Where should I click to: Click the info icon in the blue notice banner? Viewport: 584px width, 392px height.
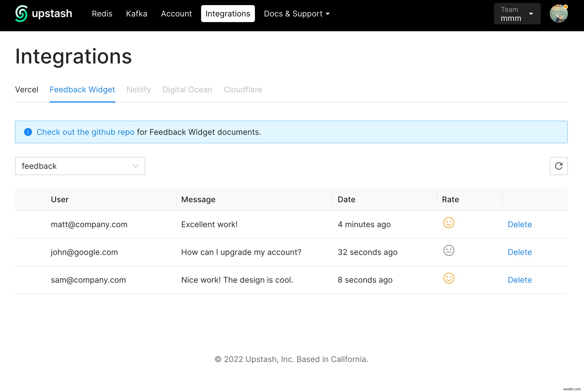point(27,132)
